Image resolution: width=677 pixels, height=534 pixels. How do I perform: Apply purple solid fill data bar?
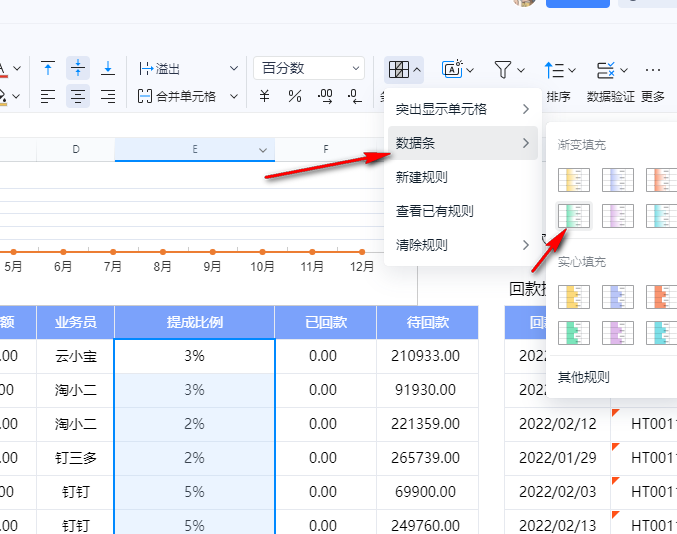tap(618, 333)
